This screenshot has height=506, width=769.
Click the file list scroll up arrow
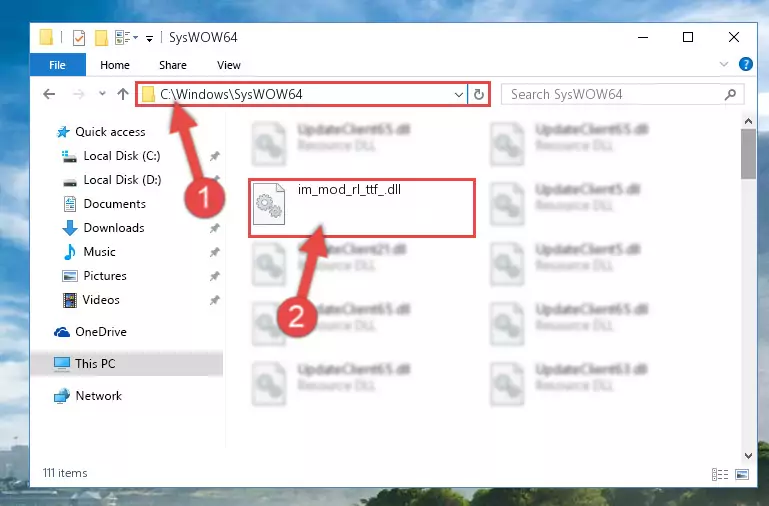coord(748,121)
